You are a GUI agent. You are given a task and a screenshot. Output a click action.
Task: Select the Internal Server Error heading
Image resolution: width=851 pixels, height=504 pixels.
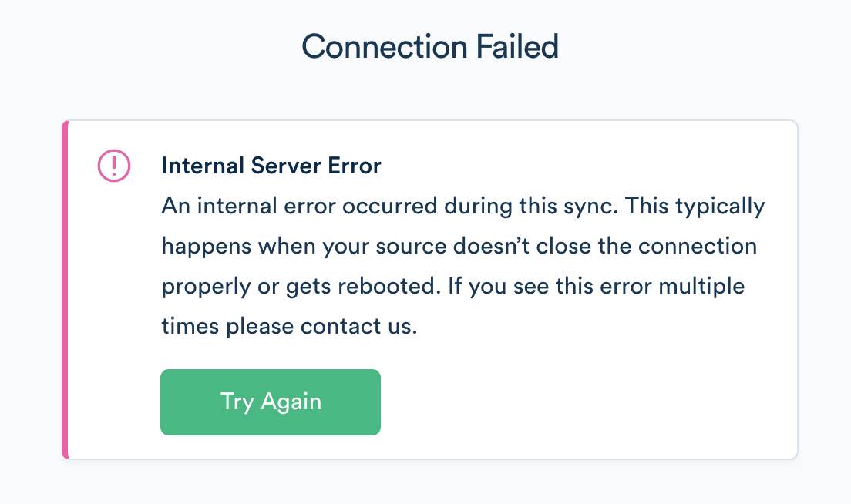tap(271, 165)
